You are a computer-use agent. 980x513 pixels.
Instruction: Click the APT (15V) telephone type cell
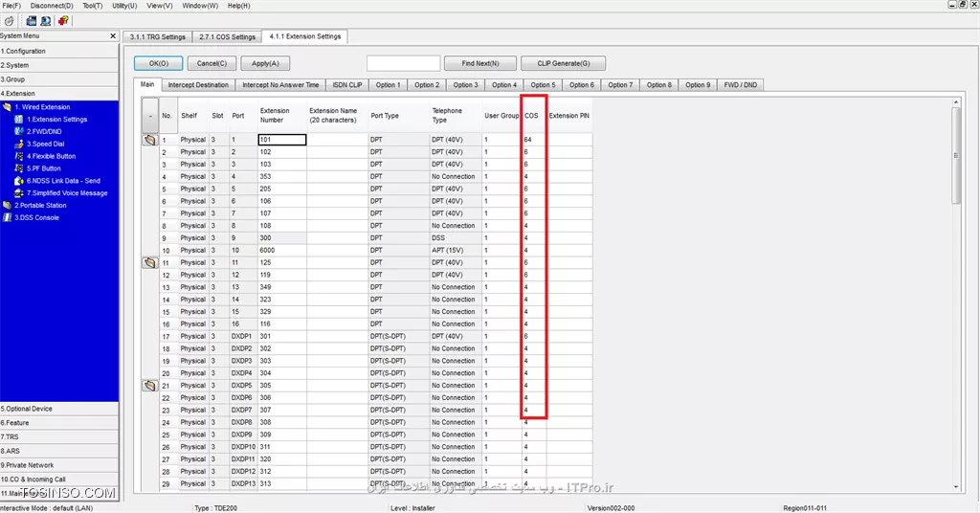pyautogui.click(x=456, y=251)
